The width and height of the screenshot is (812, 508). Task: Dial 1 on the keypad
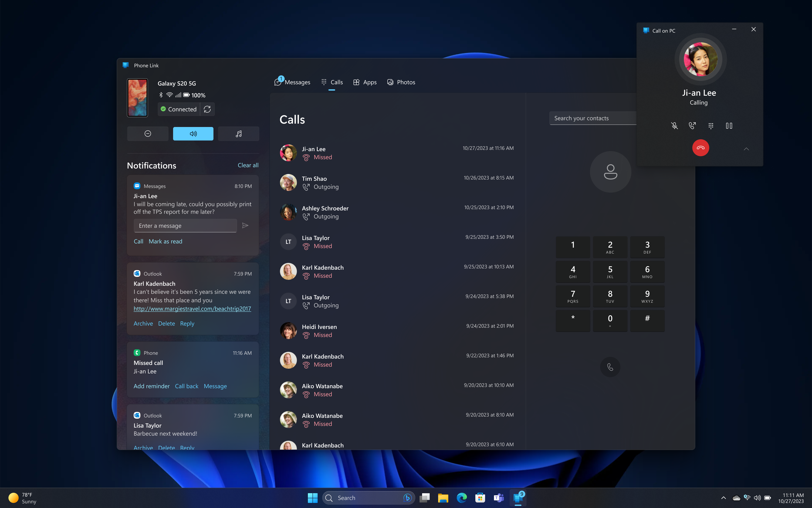tap(573, 247)
